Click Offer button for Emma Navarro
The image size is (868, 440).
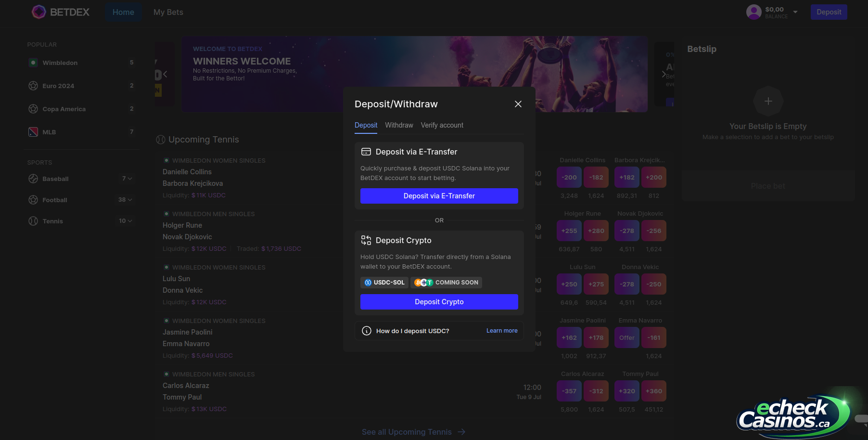point(627,337)
